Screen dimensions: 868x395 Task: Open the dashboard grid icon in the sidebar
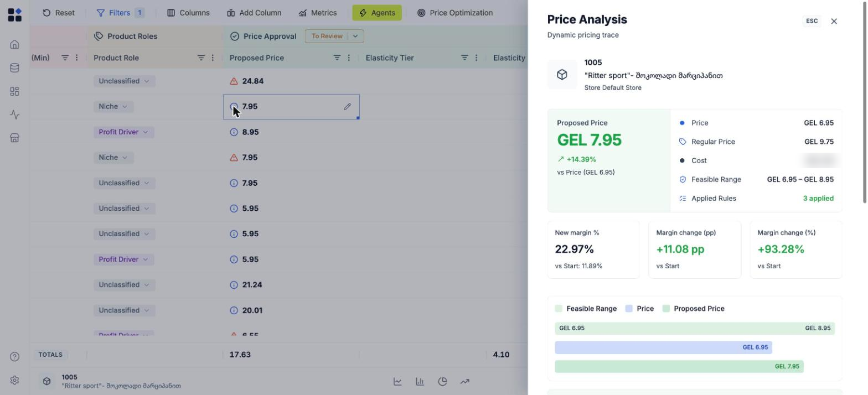(15, 91)
